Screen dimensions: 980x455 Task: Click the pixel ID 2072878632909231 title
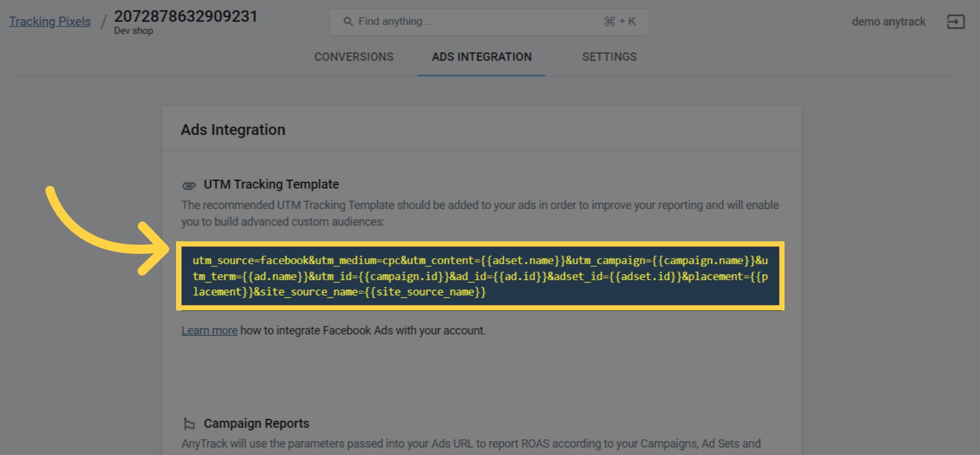[186, 16]
